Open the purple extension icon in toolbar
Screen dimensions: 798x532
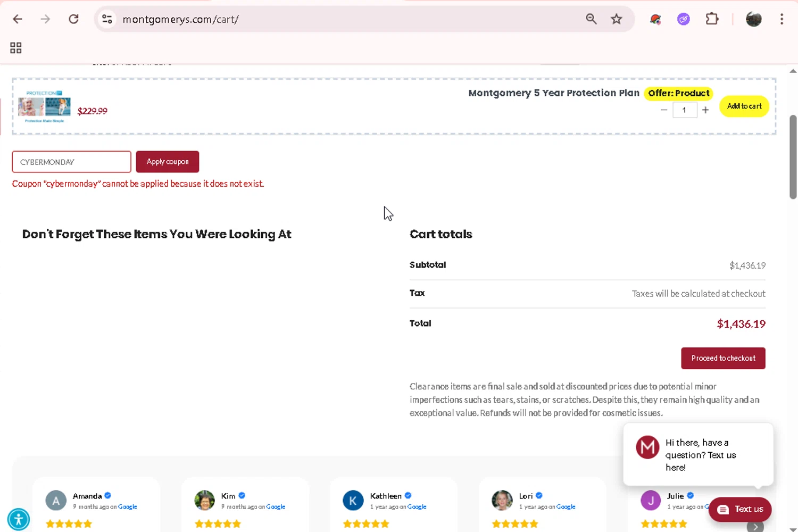tap(684, 19)
